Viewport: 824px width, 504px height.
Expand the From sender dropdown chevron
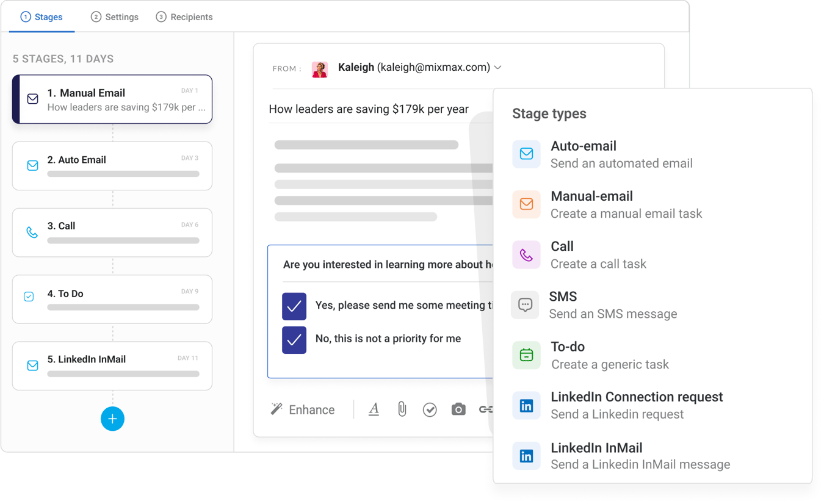tap(498, 68)
